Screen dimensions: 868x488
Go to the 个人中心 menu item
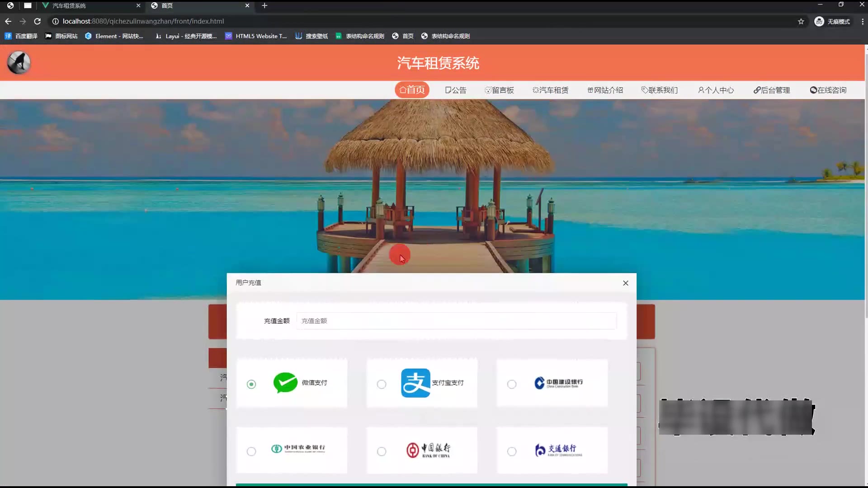(x=716, y=90)
